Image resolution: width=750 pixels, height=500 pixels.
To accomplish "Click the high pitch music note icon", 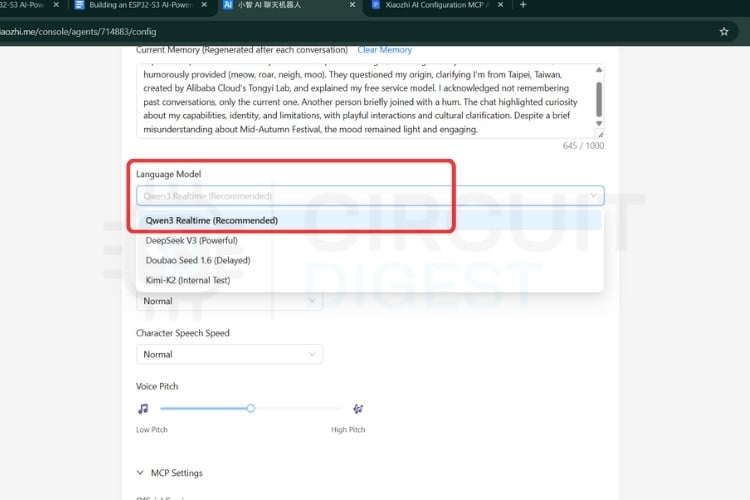I will 358,409.
